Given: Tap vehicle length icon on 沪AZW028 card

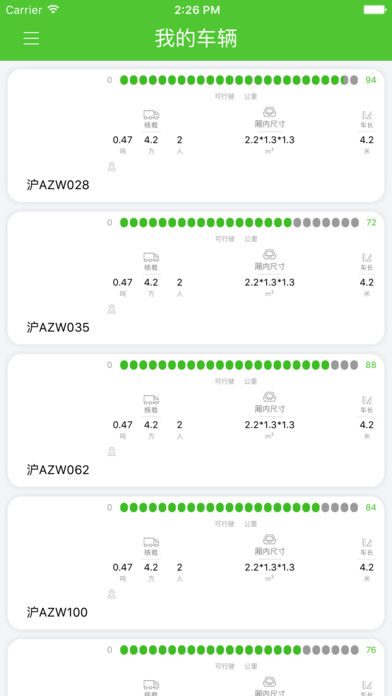Looking at the screenshot, I should tap(367, 115).
